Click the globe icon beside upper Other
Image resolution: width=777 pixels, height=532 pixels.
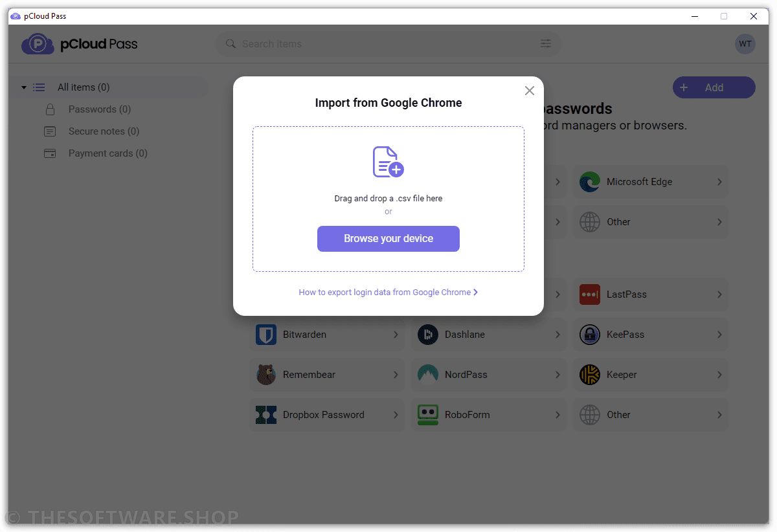tap(590, 222)
